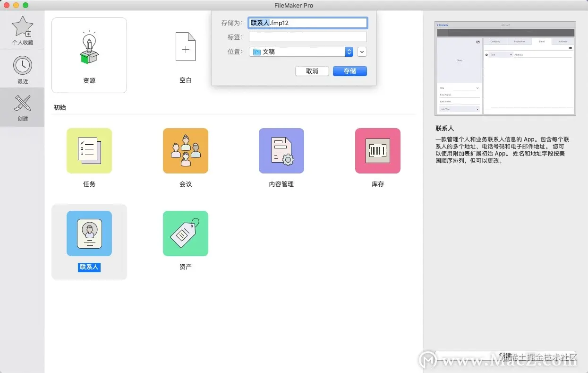Select the 联系人 contacts starter app icon
This screenshot has height=373, width=588.
point(89,234)
